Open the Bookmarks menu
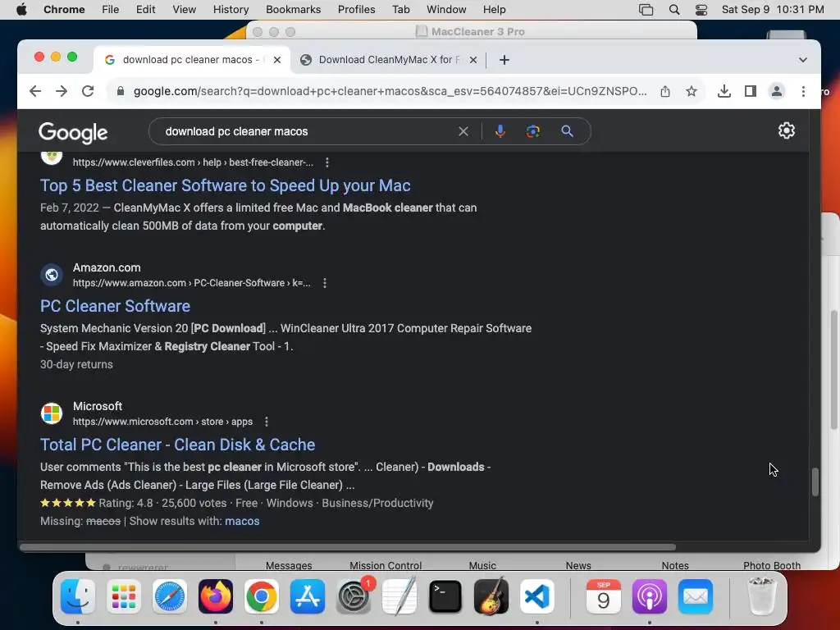 [293, 10]
